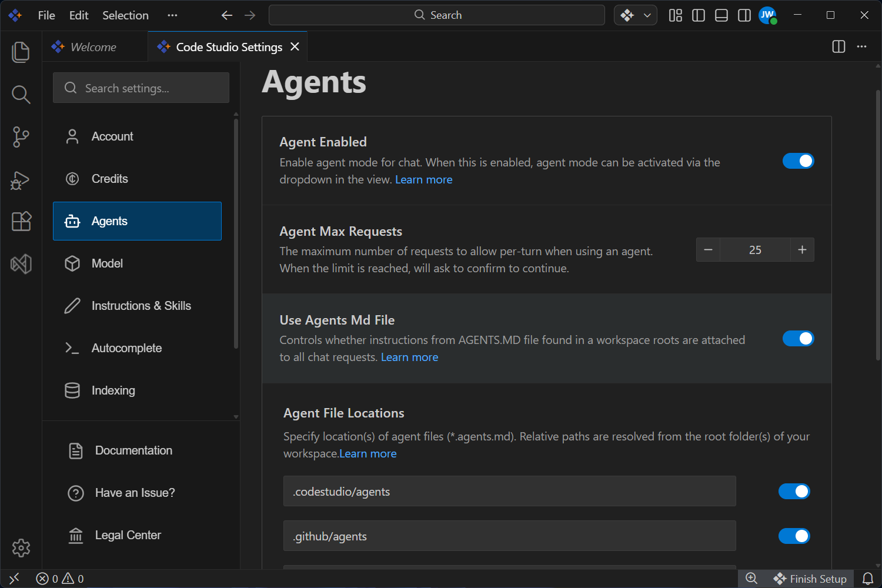Click the app logo in title bar
The image size is (882, 588).
pos(15,15)
